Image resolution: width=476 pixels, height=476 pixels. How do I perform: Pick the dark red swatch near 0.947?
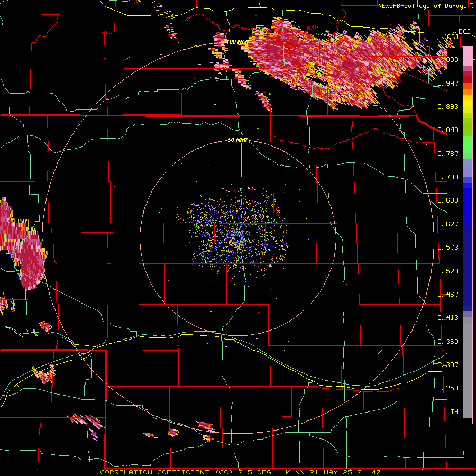tap(467, 79)
